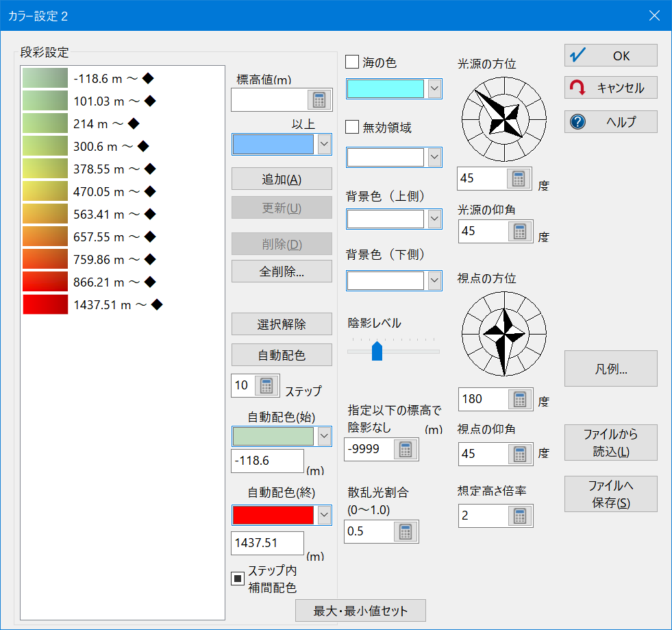Open calculator icon beside ステップ count
This screenshot has height=630, width=672.
click(266, 385)
